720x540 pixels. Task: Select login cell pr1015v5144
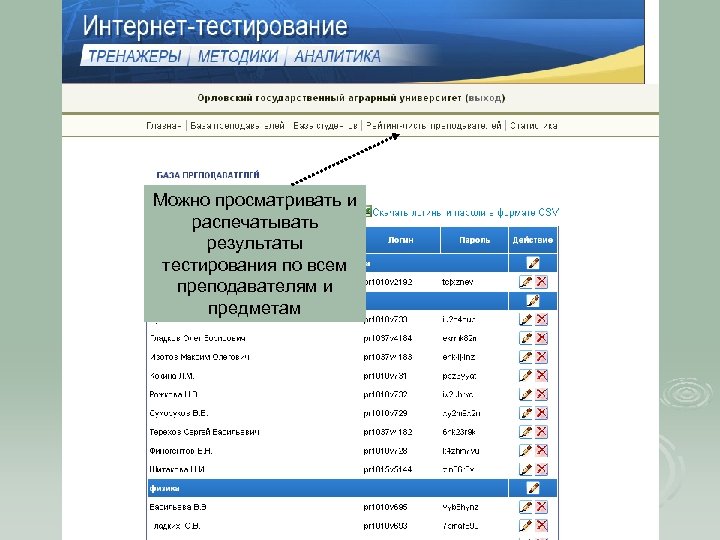pyautogui.click(x=388, y=469)
